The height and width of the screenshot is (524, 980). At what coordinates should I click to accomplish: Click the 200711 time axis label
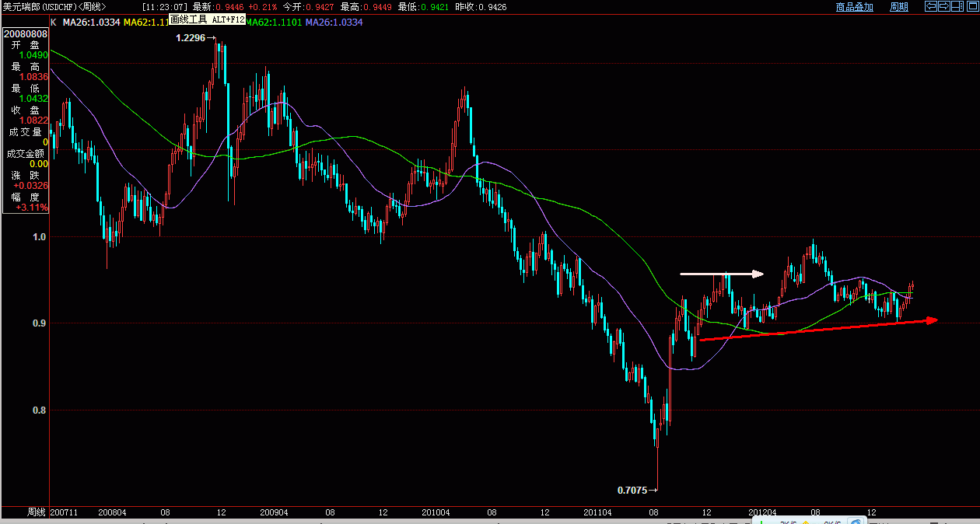pyautogui.click(x=65, y=513)
